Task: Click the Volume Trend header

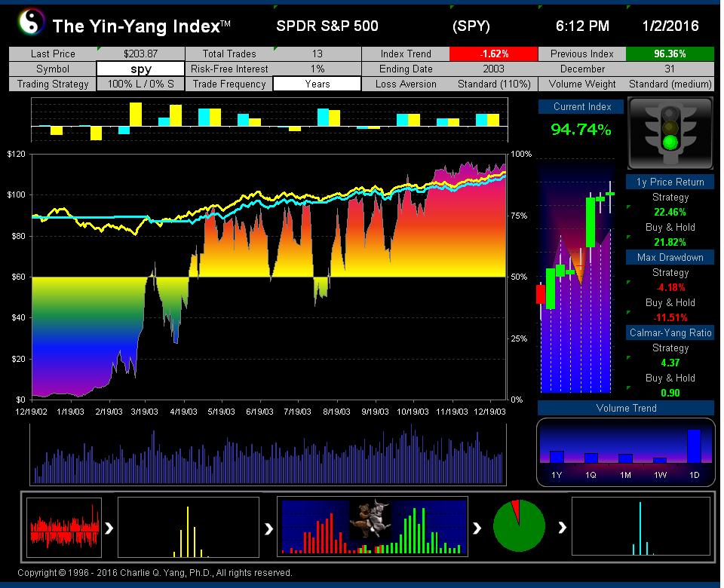Action: tap(626, 408)
